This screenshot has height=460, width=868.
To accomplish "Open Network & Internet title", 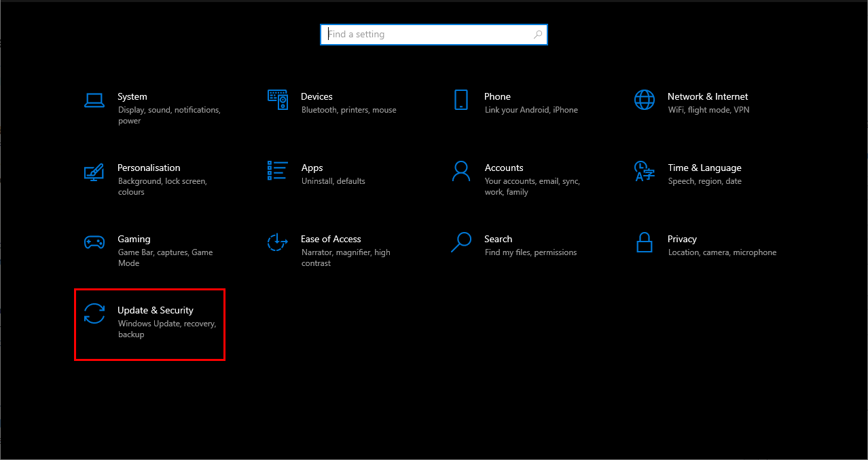I will click(x=708, y=96).
